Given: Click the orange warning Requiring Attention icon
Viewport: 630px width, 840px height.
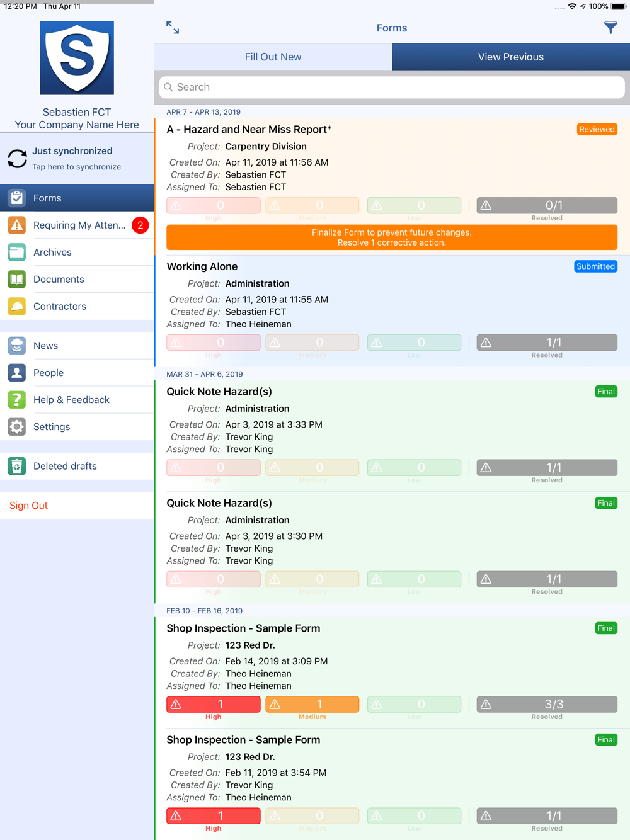Looking at the screenshot, I should (x=17, y=225).
